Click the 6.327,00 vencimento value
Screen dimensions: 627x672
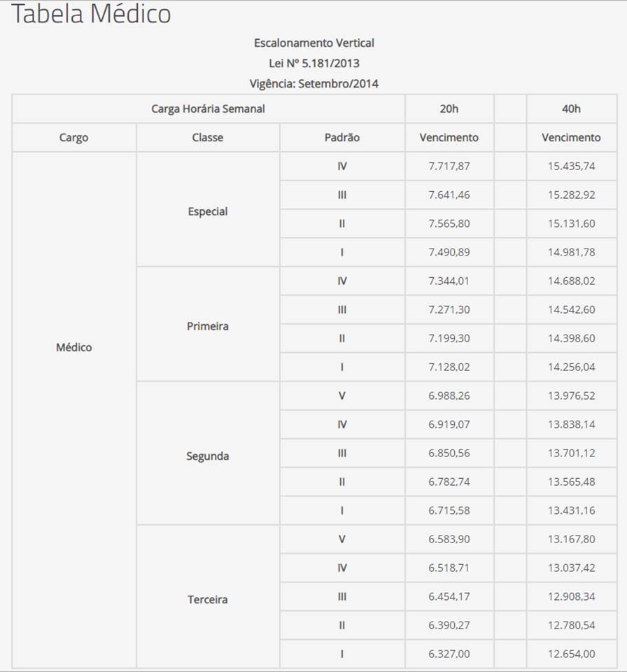449,654
